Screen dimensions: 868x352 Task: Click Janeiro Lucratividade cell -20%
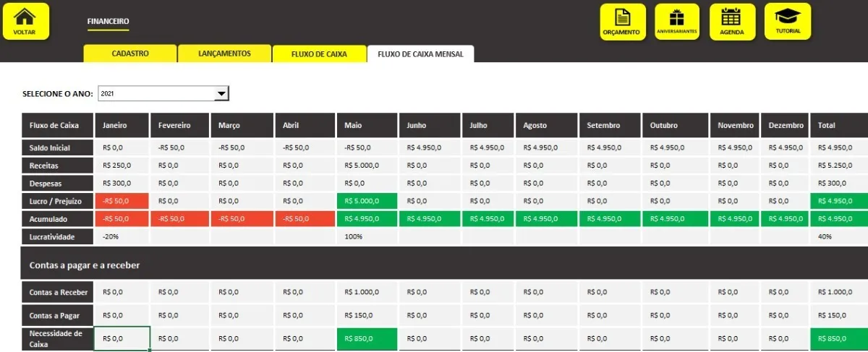point(122,236)
